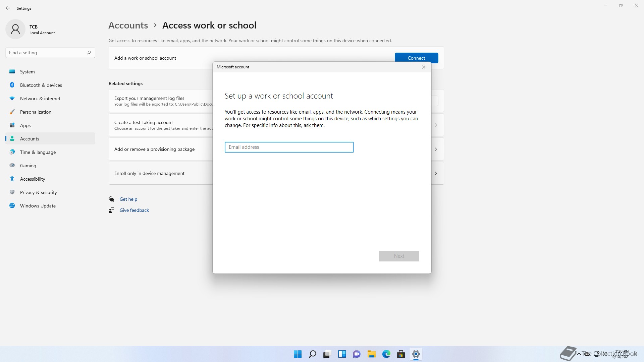Viewport: 644px width, 362px height.
Task: Open the TCB user profile avatar
Action: point(15,29)
